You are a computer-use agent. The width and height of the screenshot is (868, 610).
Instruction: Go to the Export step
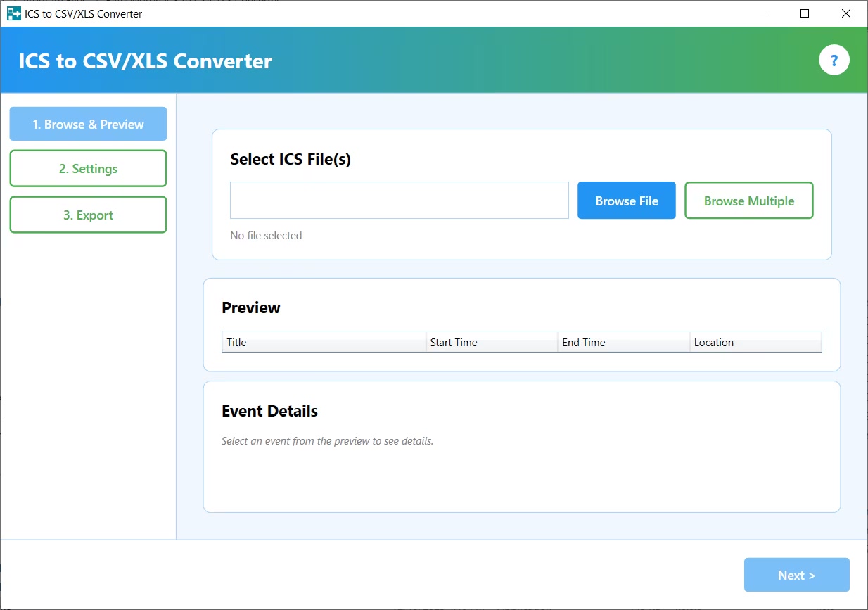[88, 215]
